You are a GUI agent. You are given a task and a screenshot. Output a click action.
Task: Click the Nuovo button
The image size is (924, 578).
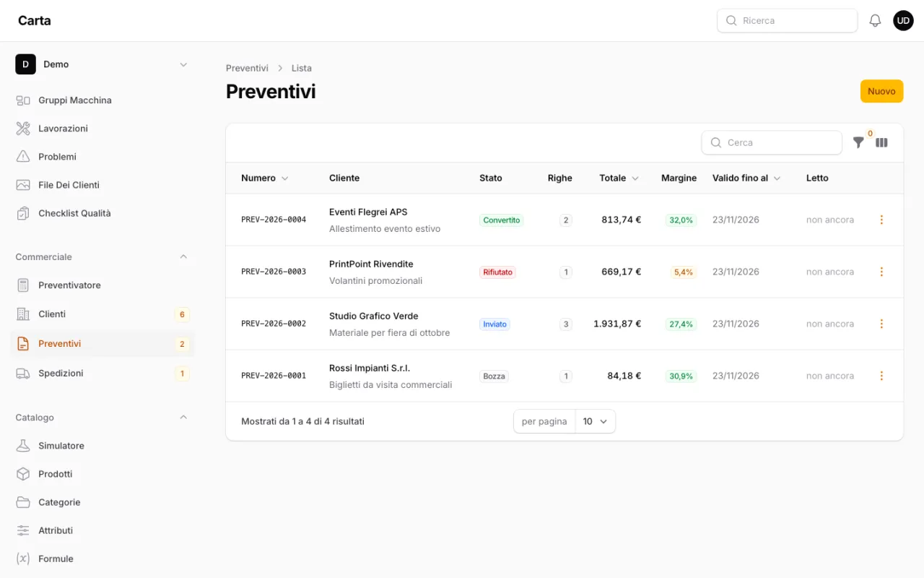pos(881,91)
